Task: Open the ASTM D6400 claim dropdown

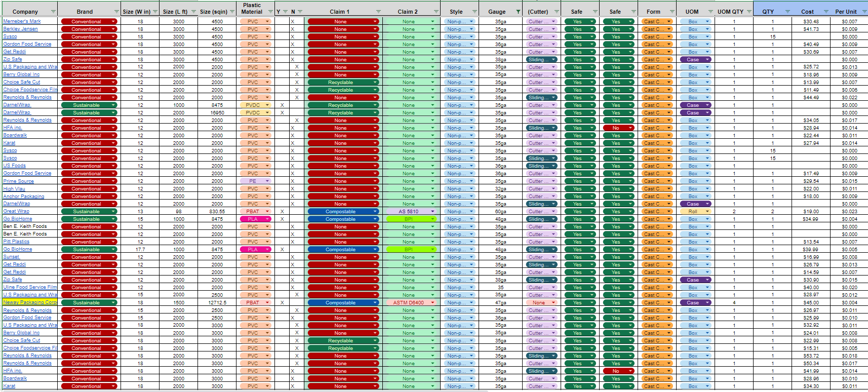Action: [x=432, y=303]
